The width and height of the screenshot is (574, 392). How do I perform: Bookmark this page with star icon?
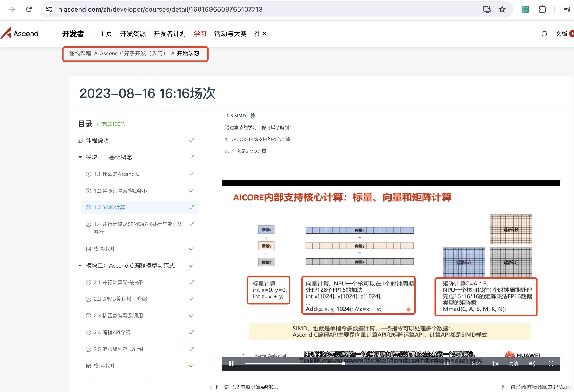click(502, 9)
